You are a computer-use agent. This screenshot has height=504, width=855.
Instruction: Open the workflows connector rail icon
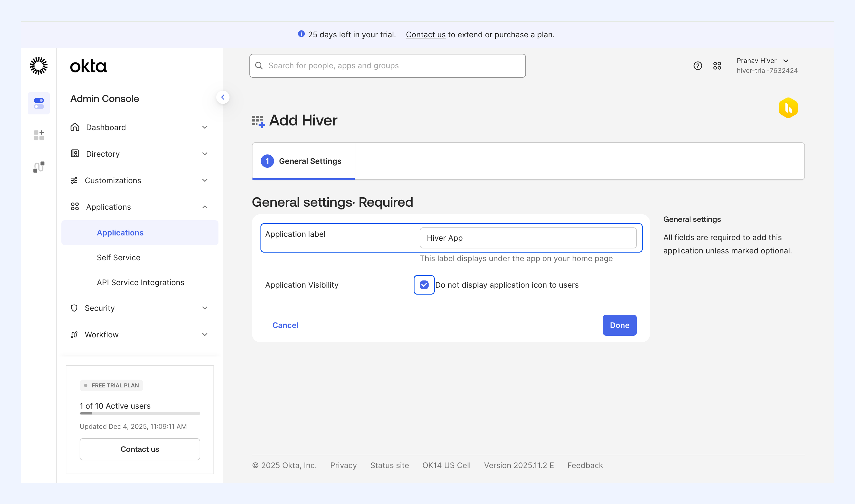click(x=39, y=167)
